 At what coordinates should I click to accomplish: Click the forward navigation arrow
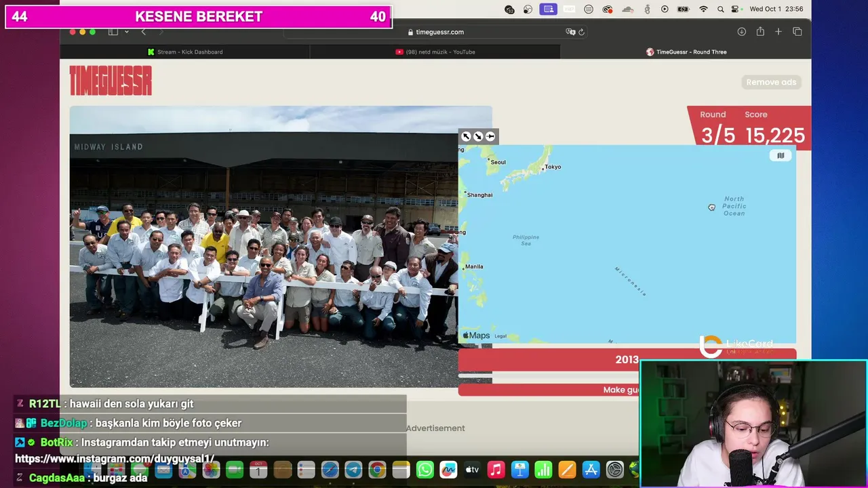click(161, 32)
